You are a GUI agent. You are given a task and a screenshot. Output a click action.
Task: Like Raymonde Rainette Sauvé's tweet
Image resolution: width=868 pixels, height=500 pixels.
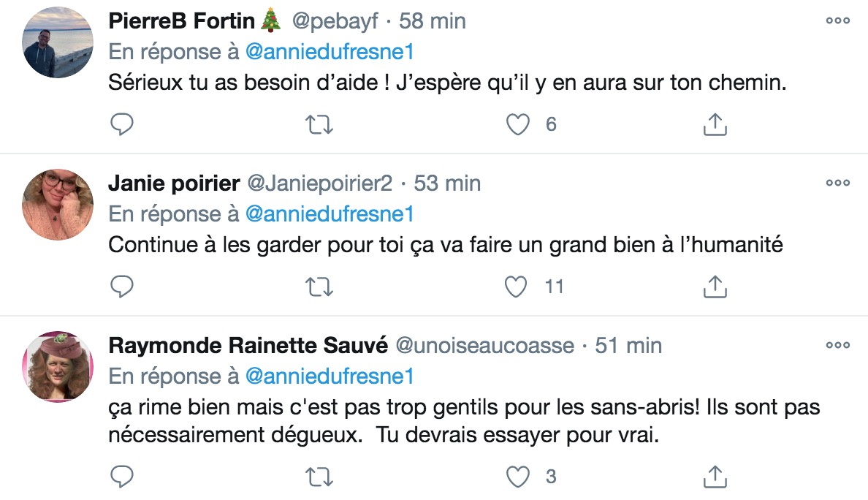point(517,477)
